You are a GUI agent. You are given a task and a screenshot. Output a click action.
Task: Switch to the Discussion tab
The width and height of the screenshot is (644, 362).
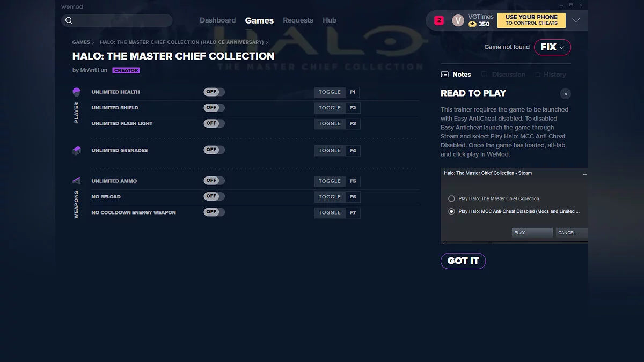(503, 75)
